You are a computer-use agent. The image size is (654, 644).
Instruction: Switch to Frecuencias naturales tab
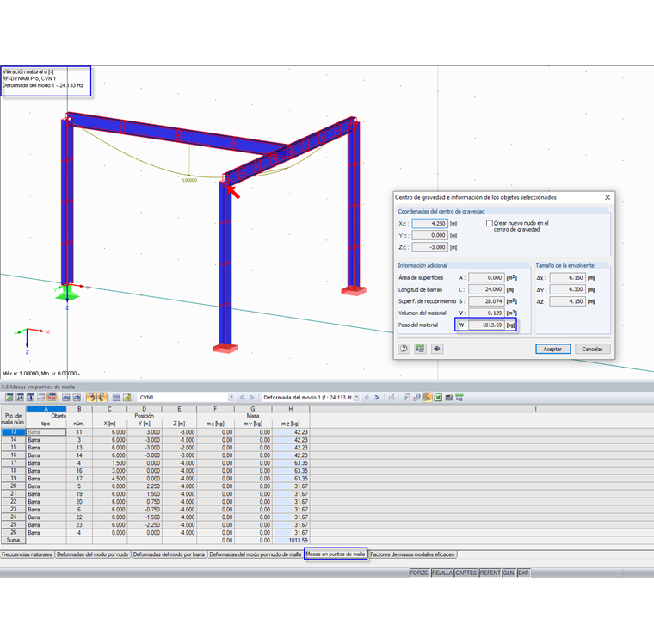click(27, 554)
